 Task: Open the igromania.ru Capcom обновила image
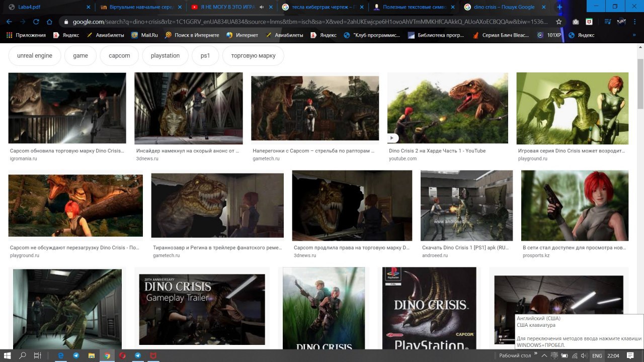click(x=67, y=108)
